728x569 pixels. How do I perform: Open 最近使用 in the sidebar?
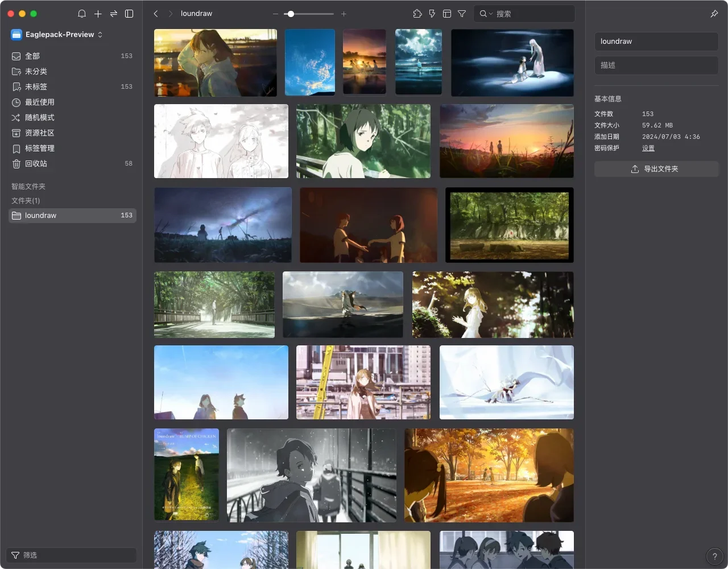[72, 102]
